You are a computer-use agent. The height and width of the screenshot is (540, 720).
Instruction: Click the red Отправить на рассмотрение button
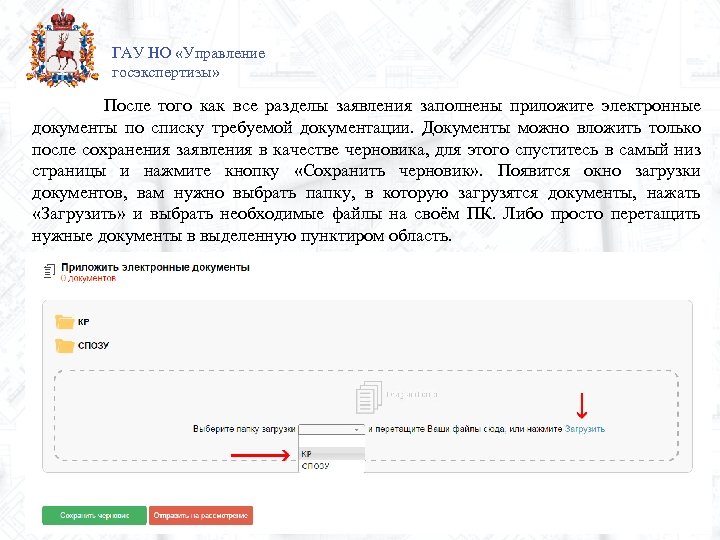point(201,515)
